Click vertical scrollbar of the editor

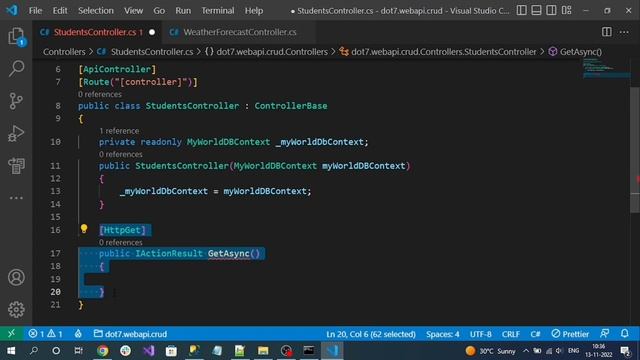click(635, 149)
